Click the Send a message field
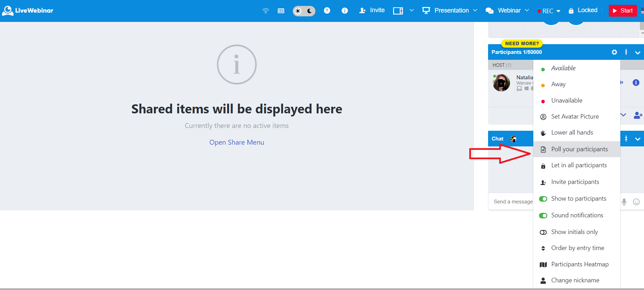Viewport: 644px width, 290px height. point(511,202)
